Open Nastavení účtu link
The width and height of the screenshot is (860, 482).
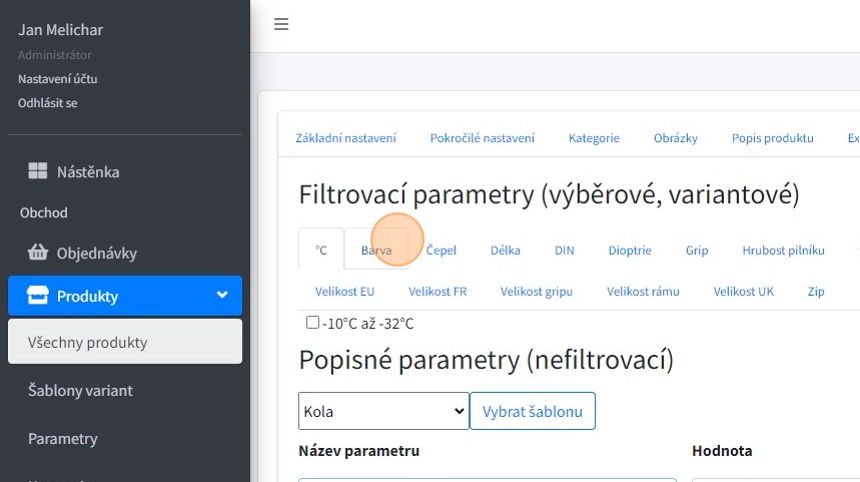(x=57, y=78)
